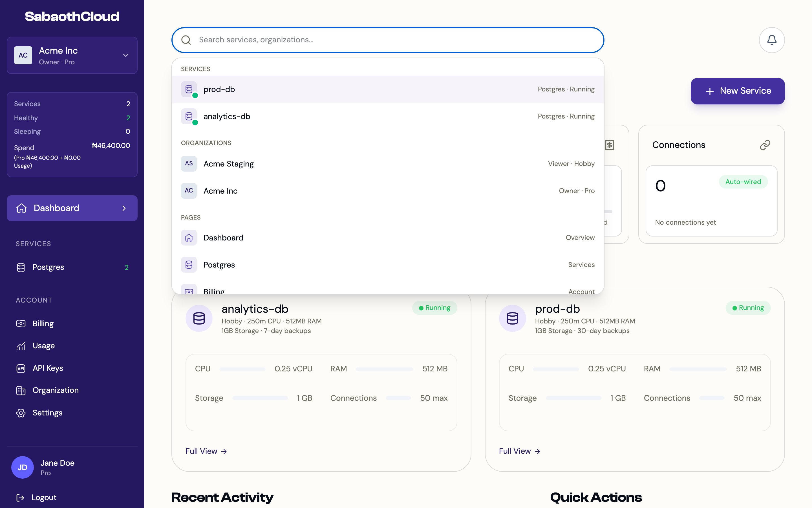Open Full View for prod-db
This screenshot has width=812, height=508.
pyautogui.click(x=519, y=451)
